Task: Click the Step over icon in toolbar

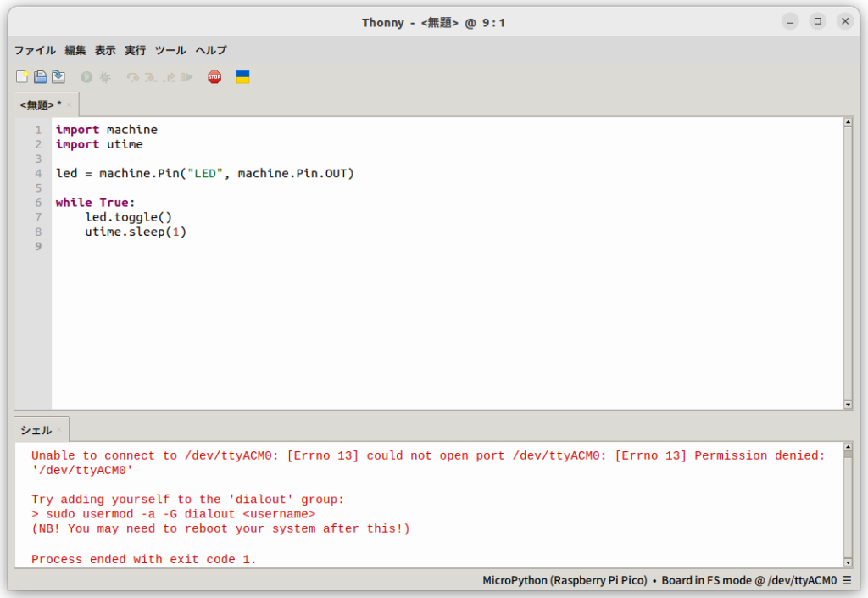Action: (132, 77)
